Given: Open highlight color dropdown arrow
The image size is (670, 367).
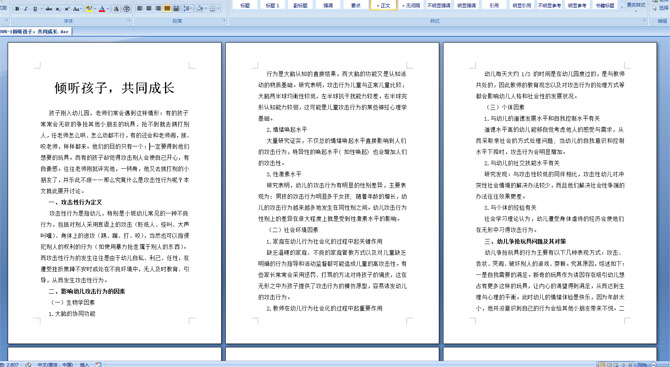Looking at the screenshot, I should click(x=95, y=9).
